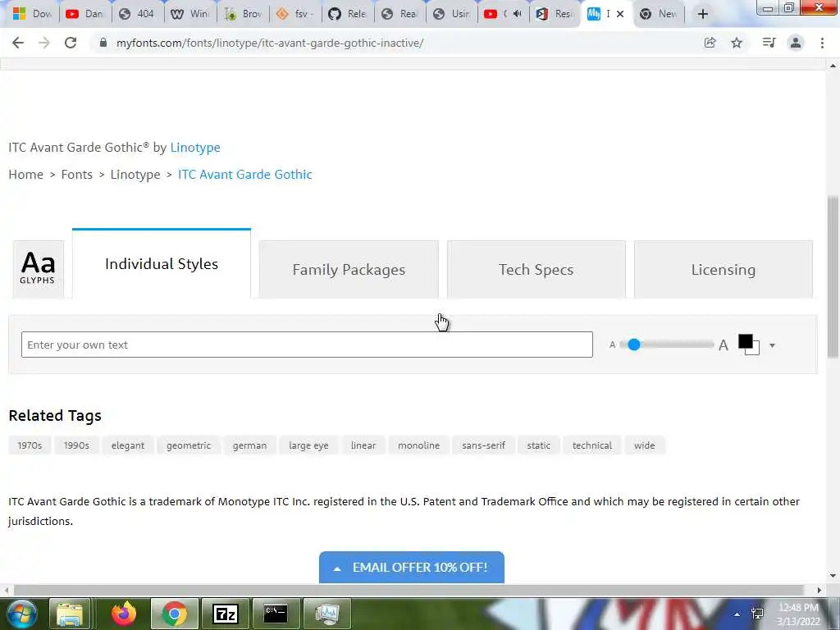Click the Linotype foundry link in title

(x=195, y=148)
